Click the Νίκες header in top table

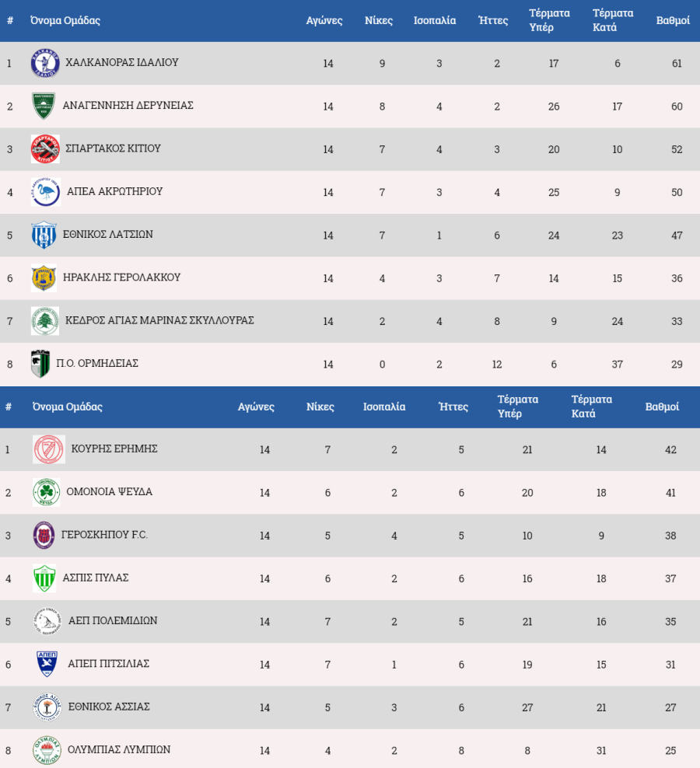pyautogui.click(x=379, y=20)
